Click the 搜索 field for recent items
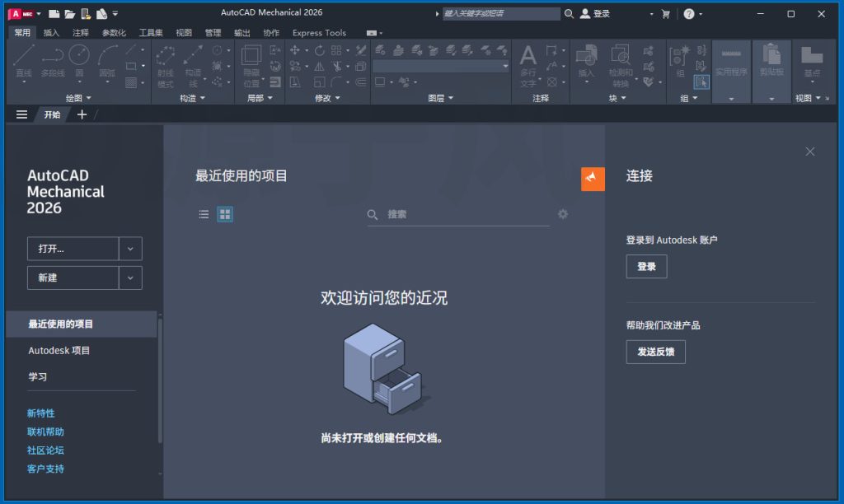844x504 pixels. [x=458, y=215]
